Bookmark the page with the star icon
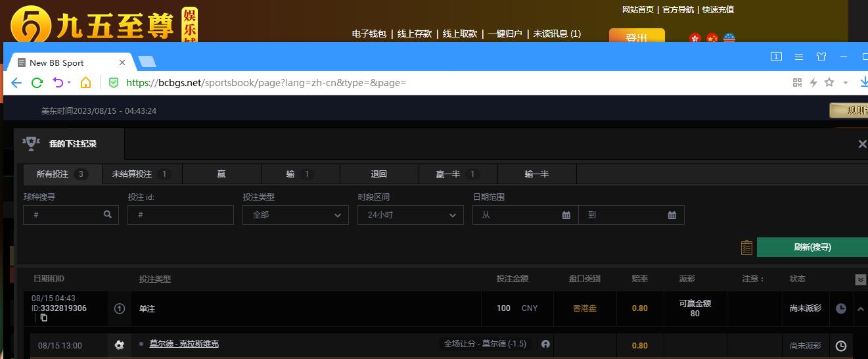This screenshot has width=868, height=359. tap(829, 82)
